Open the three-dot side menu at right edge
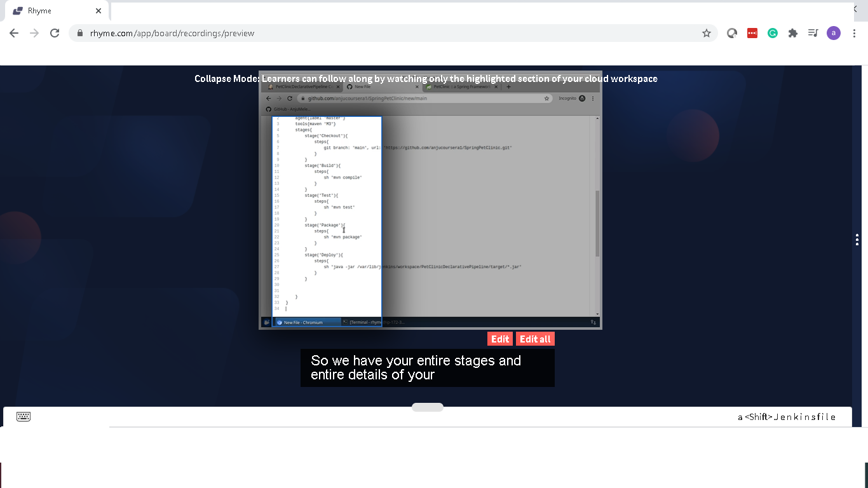This screenshot has height=488, width=868. coord(857,240)
